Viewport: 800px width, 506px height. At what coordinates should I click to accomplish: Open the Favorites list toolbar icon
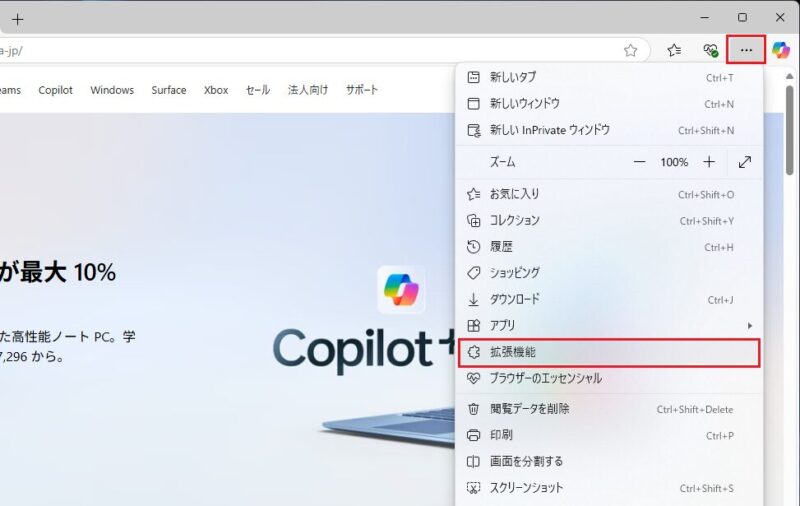click(674, 50)
